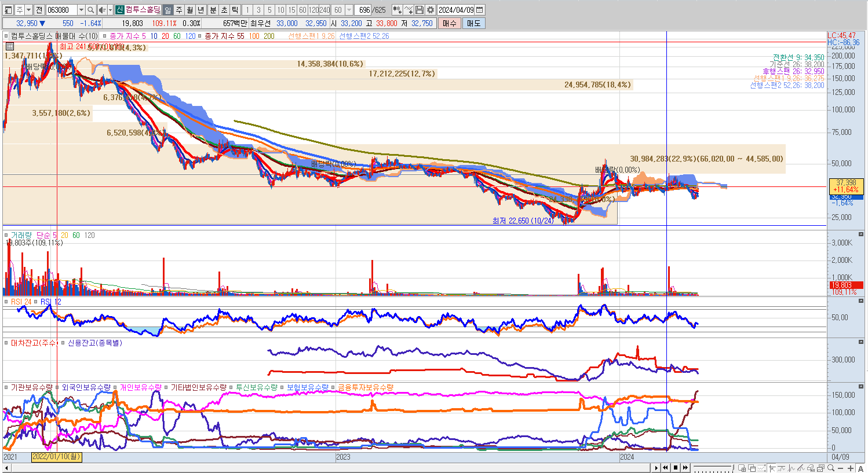Open the chart settings gear icon
868x473 pixels.
[x=431, y=10]
